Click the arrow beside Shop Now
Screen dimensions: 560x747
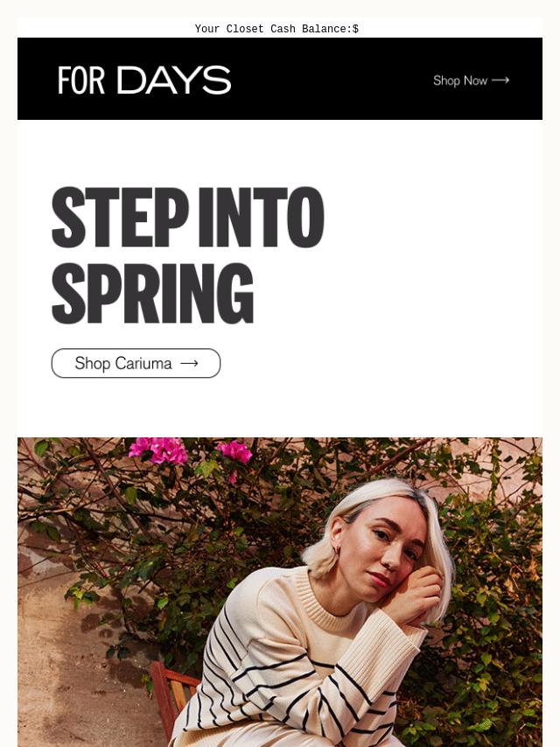(x=500, y=80)
